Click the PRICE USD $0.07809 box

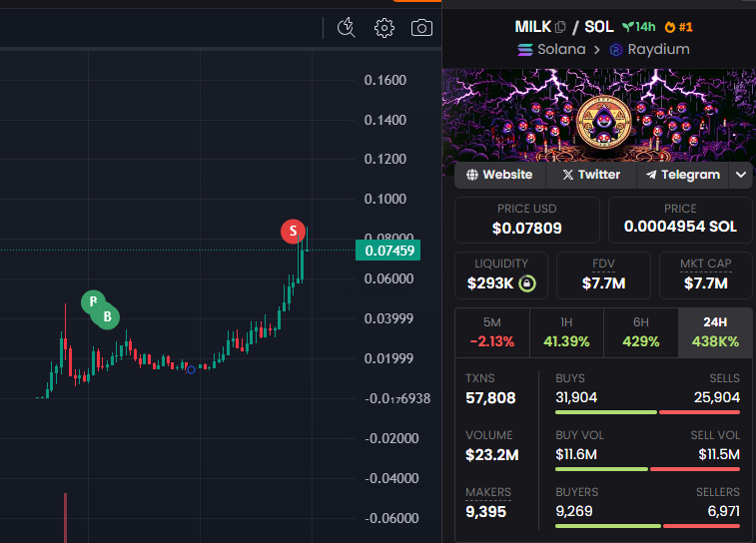pos(527,220)
